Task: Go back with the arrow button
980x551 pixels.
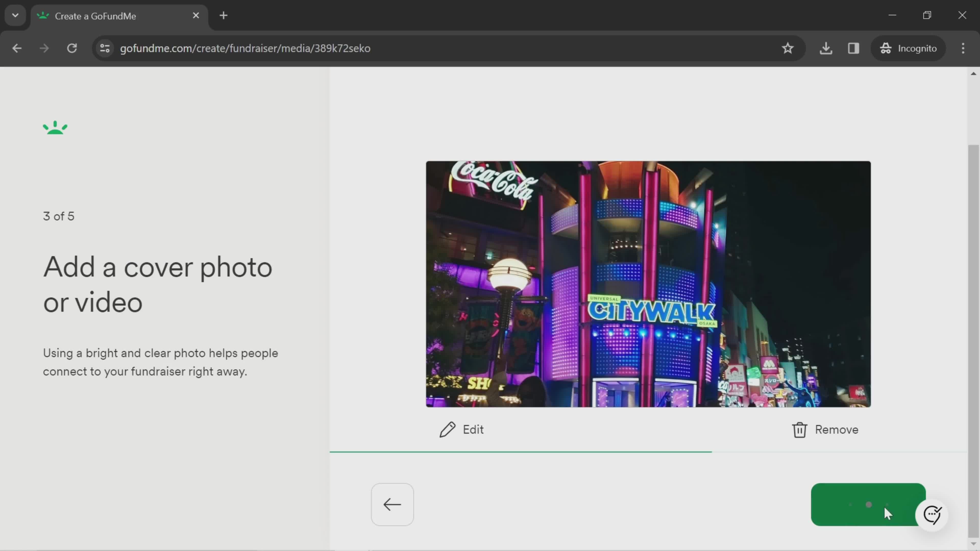Action: pyautogui.click(x=392, y=505)
